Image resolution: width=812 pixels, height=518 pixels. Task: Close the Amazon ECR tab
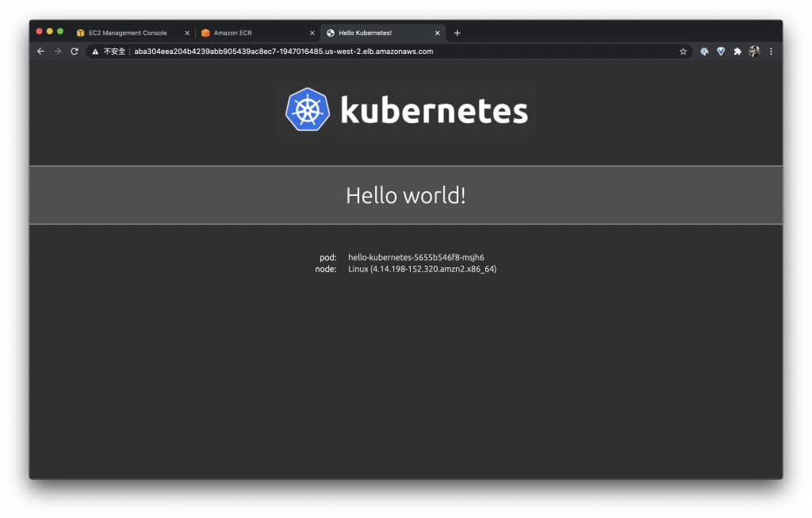[x=312, y=33]
